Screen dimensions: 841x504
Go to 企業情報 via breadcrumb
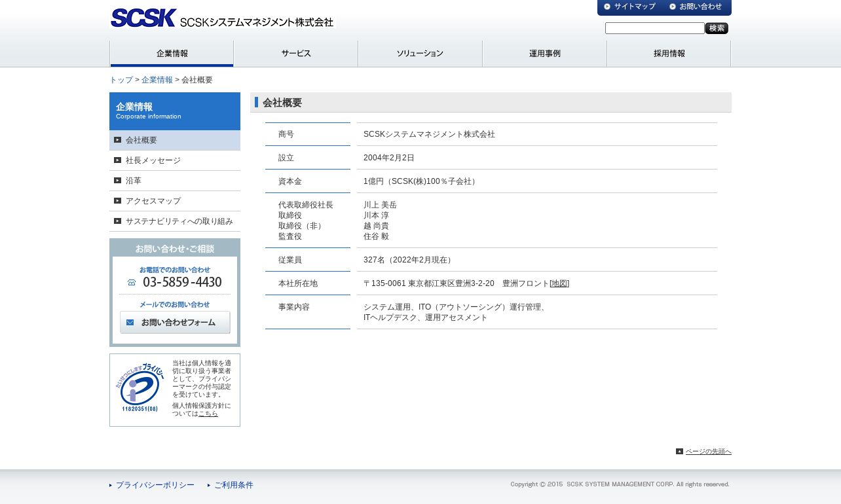click(157, 80)
